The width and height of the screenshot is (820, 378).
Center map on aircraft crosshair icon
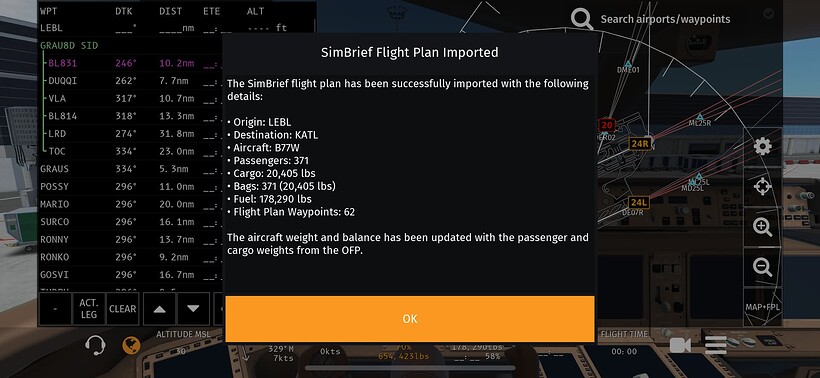[x=762, y=187]
